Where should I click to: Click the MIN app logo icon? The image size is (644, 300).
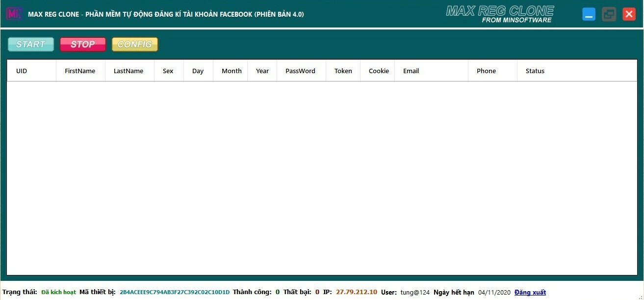(x=14, y=14)
